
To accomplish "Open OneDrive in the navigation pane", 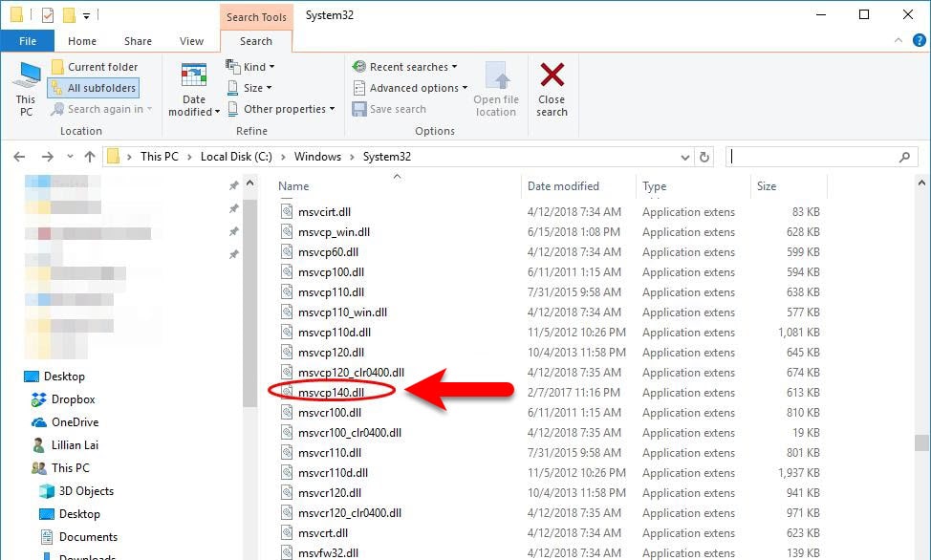I will tap(75, 422).
